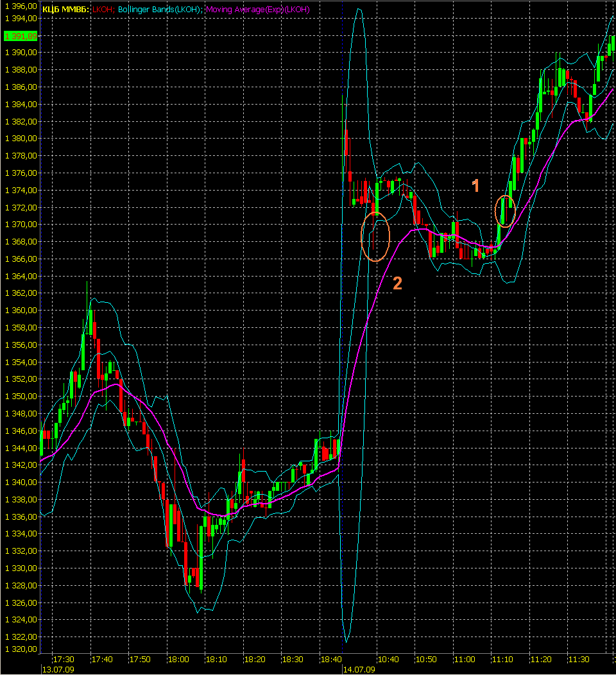Viewport: 616px width, 675px height.
Task: Select the 13.07.09 date label
Action: [x=58, y=669]
